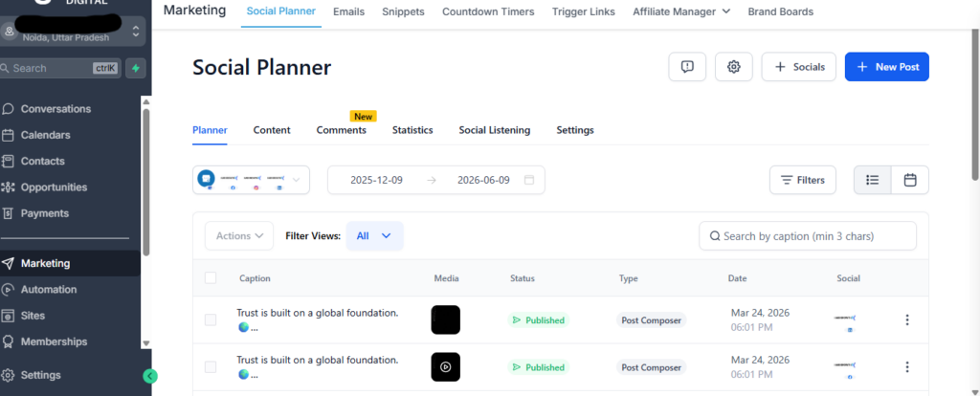Click the Date column header
Viewport: 980px width, 396px height.
(737, 278)
